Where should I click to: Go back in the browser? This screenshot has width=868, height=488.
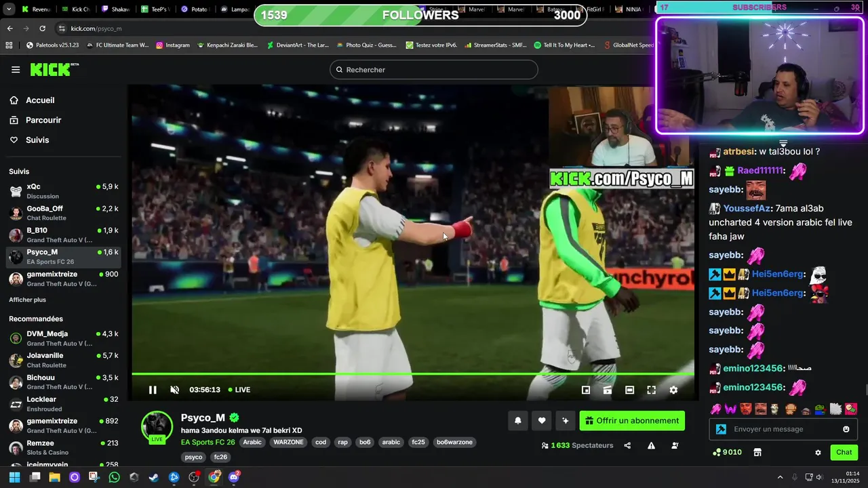click(x=9, y=28)
